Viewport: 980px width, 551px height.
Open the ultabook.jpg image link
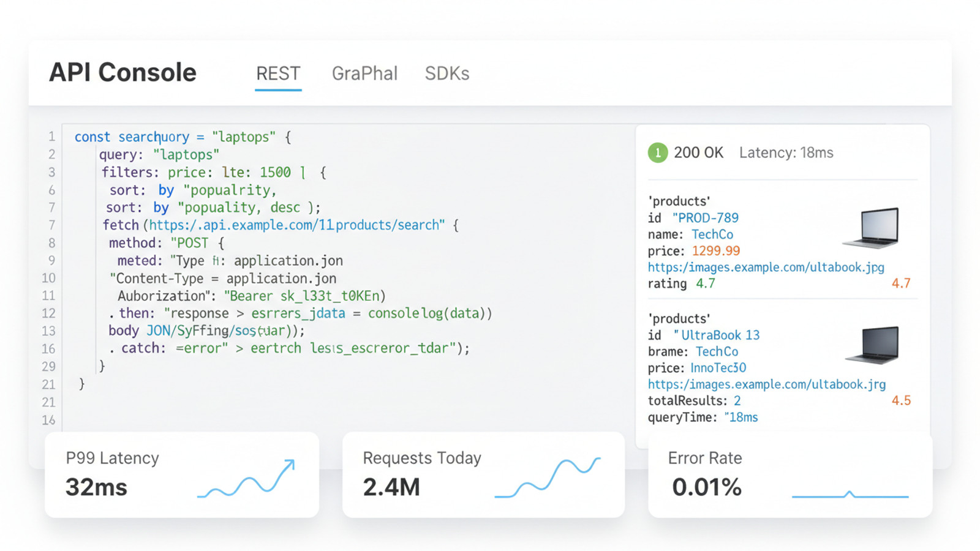(x=766, y=268)
